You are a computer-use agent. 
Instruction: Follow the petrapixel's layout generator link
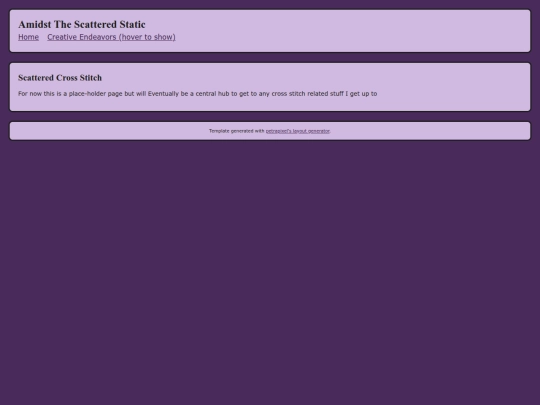coord(298,131)
